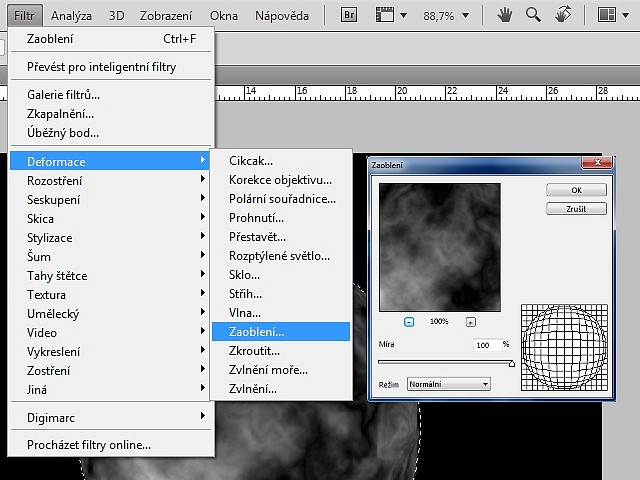Zoom out preview with minus button
640x480 pixels.
point(409,322)
